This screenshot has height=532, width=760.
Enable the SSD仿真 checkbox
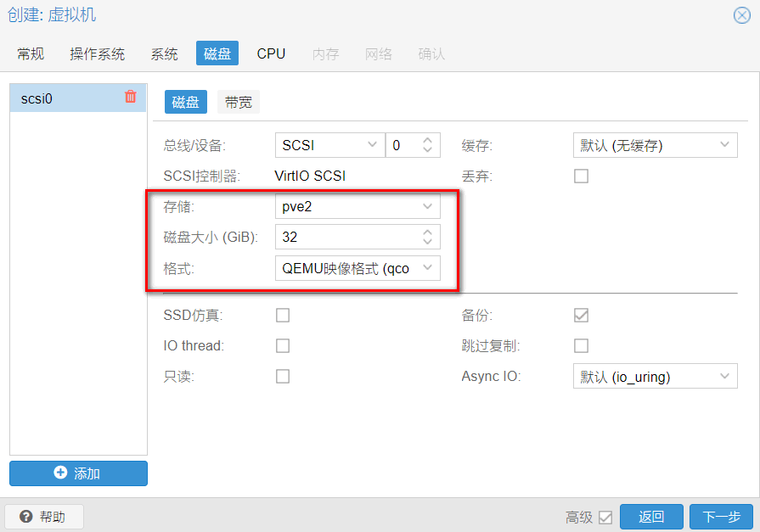click(x=283, y=316)
